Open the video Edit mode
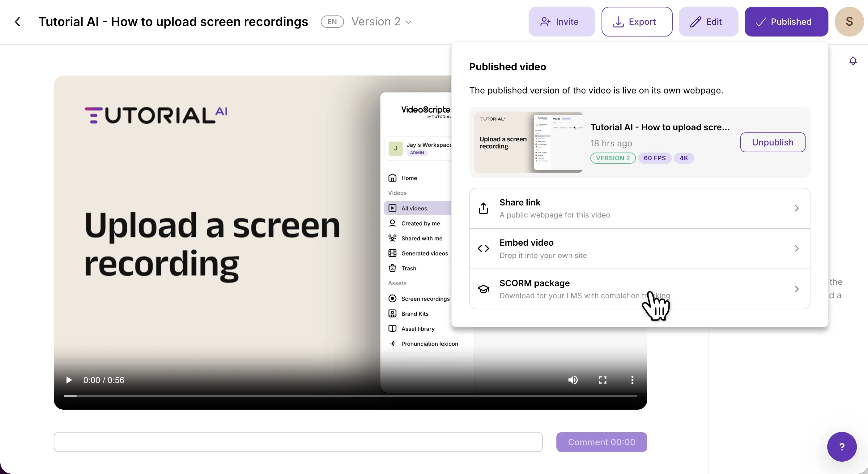Viewport: 868px width, 474px height. [708, 22]
